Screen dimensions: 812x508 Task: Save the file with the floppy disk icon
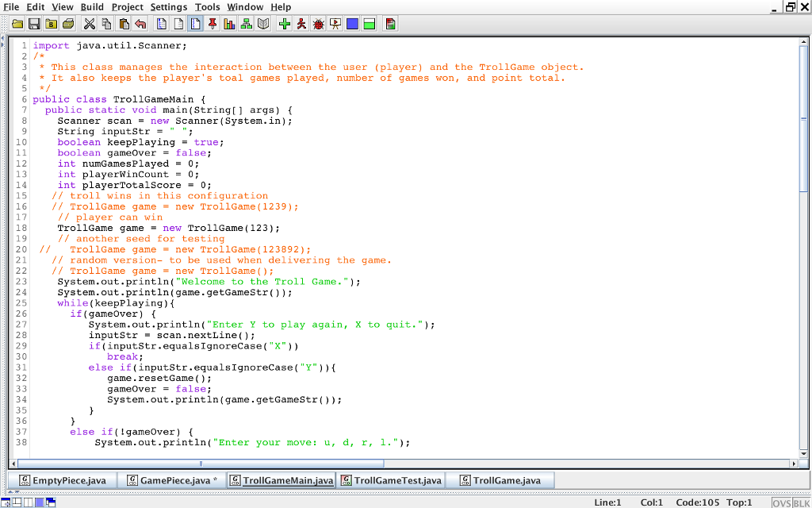[x=34, y=23]
